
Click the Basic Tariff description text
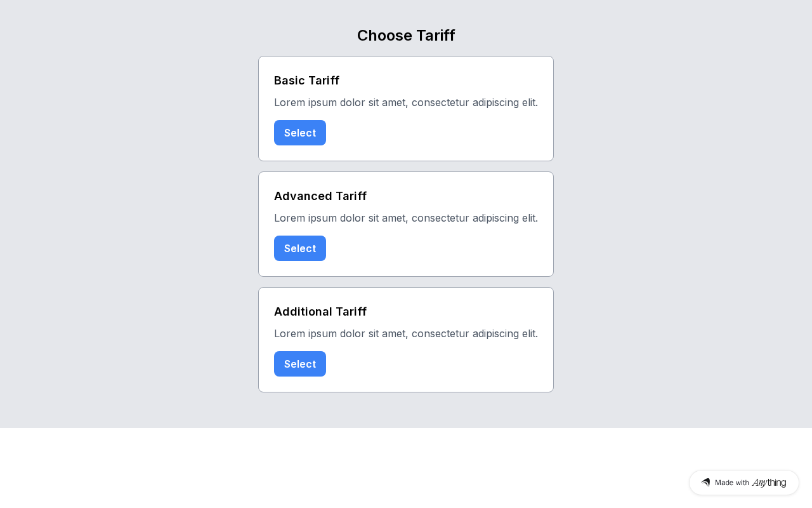point(406,103)
